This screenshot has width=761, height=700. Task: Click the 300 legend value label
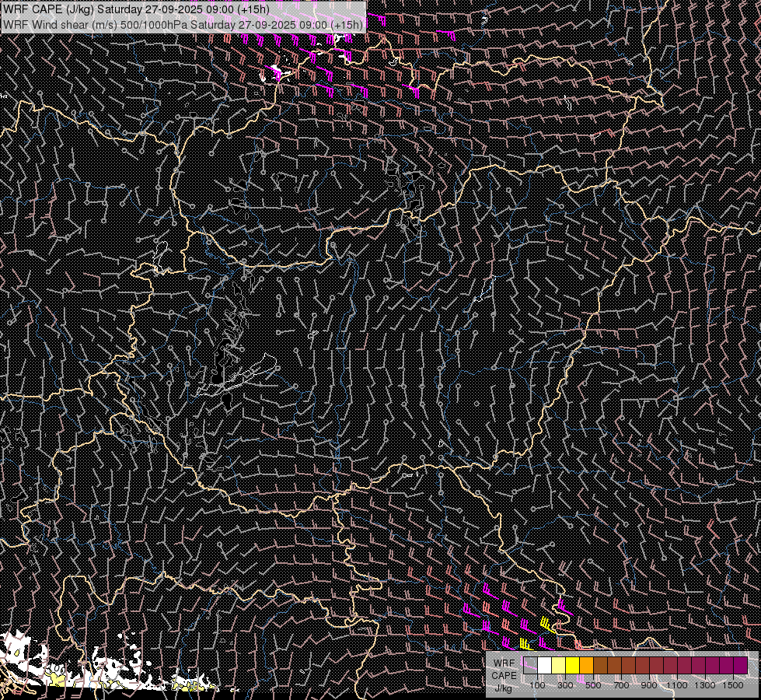(565, 685)
